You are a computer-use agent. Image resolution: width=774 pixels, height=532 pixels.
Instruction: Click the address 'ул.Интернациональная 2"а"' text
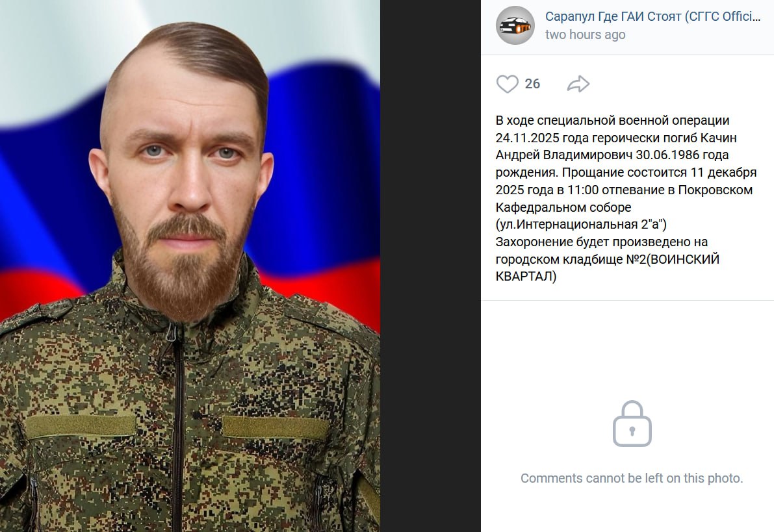pyautogui.click(x=581, y=225)
